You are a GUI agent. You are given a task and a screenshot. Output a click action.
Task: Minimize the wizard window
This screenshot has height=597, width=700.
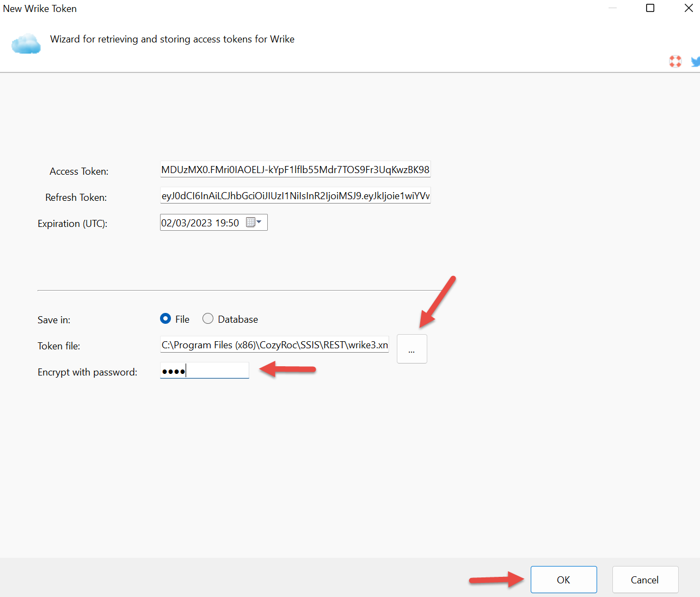coord(612,8)
